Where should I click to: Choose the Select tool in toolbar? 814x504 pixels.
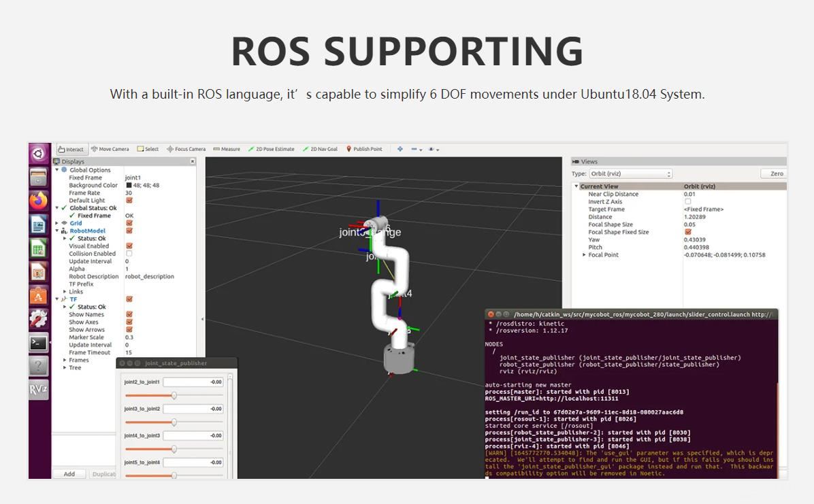148,149
